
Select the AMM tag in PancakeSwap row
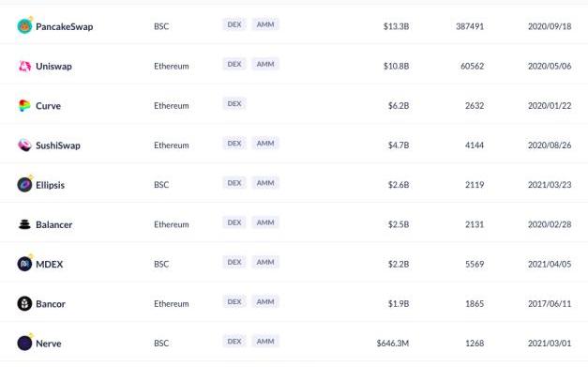click(x=265, y=24)
